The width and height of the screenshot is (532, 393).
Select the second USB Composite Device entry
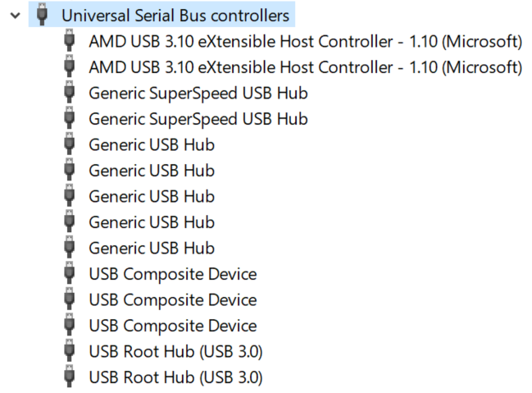tap(172, 299)
